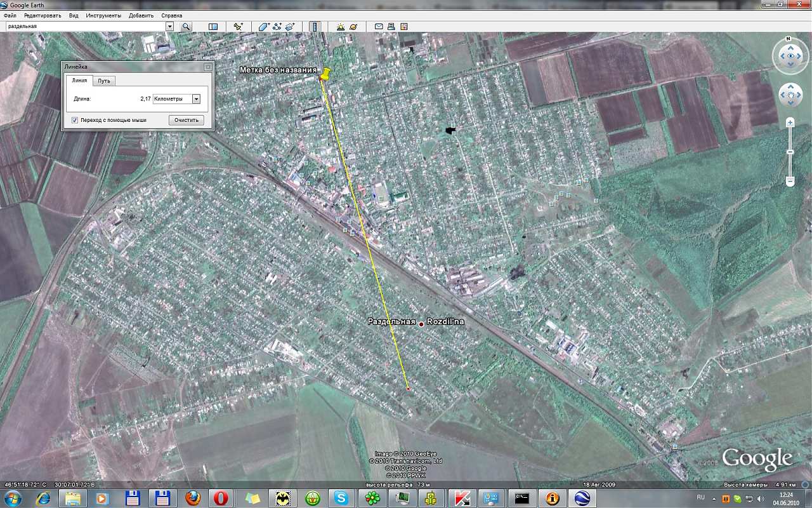The width and height of the screenshot is (812, 508).
Task: Click the Раздельная Rozdil'na city marker dot
Action: pyautogui.click(x=421, y=324)
